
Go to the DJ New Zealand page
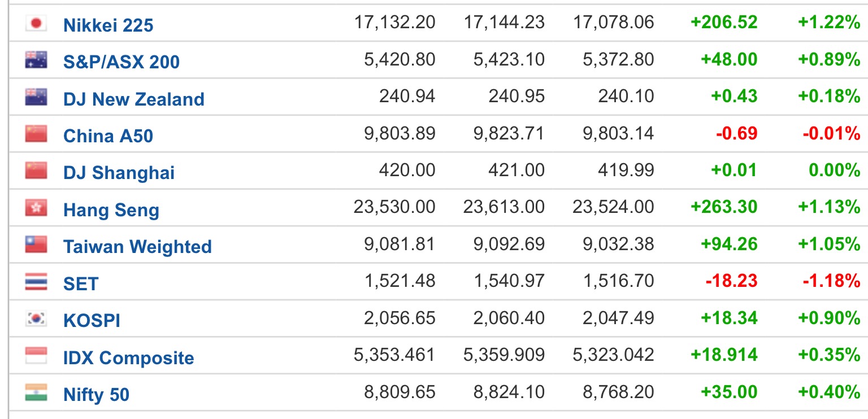[x=133, y=99]
